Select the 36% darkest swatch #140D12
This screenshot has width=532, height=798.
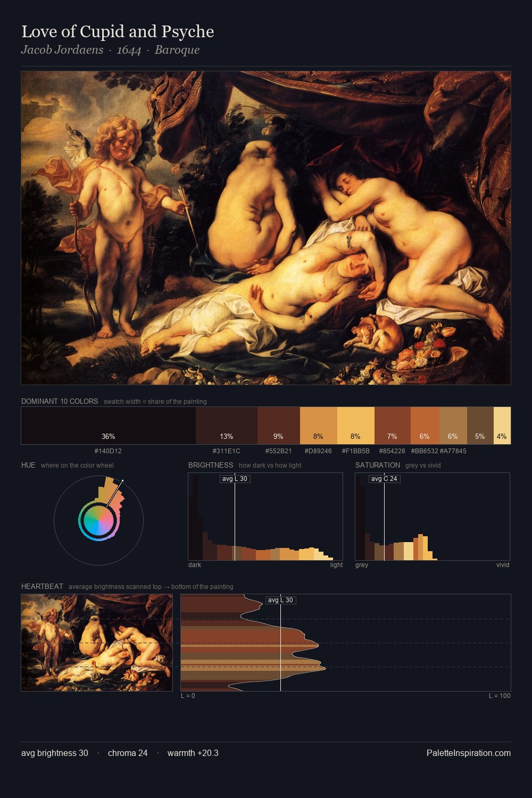click(x=109, y=426)
